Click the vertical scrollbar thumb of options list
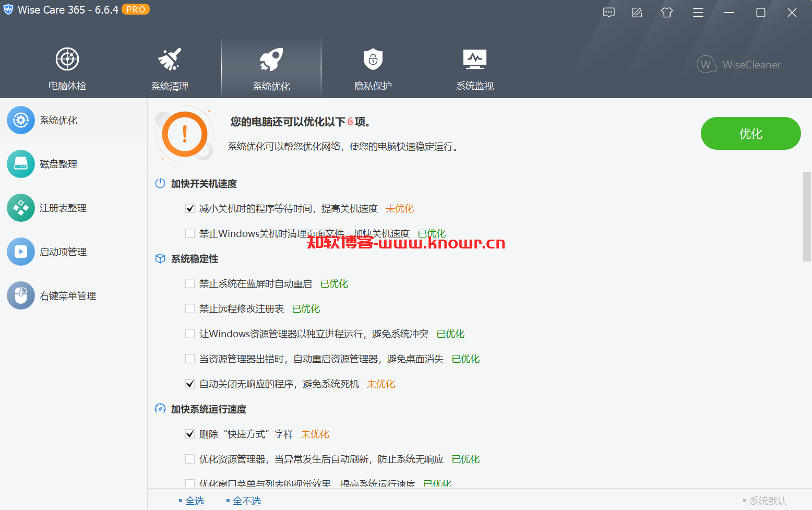This screenshot has height=510, width=812. (807, 216)
